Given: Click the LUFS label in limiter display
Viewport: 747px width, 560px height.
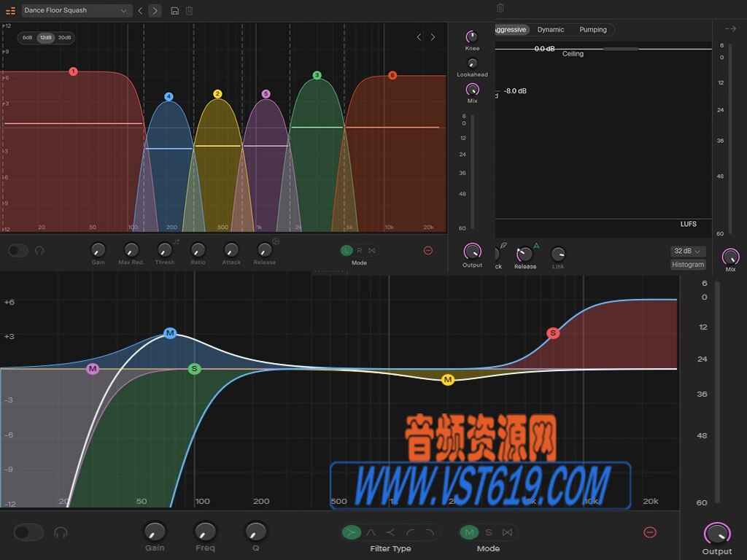Looking at the screenshot, I should coord(689,224).
